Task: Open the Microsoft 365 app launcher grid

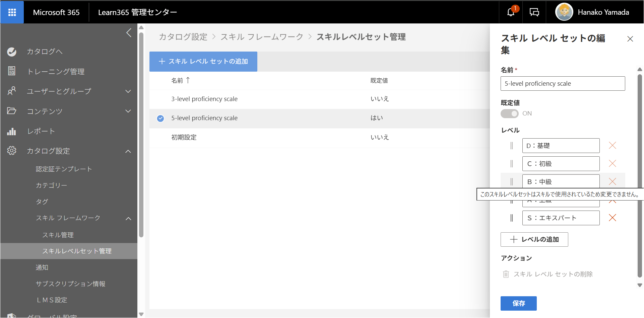Action: point(12,12)
